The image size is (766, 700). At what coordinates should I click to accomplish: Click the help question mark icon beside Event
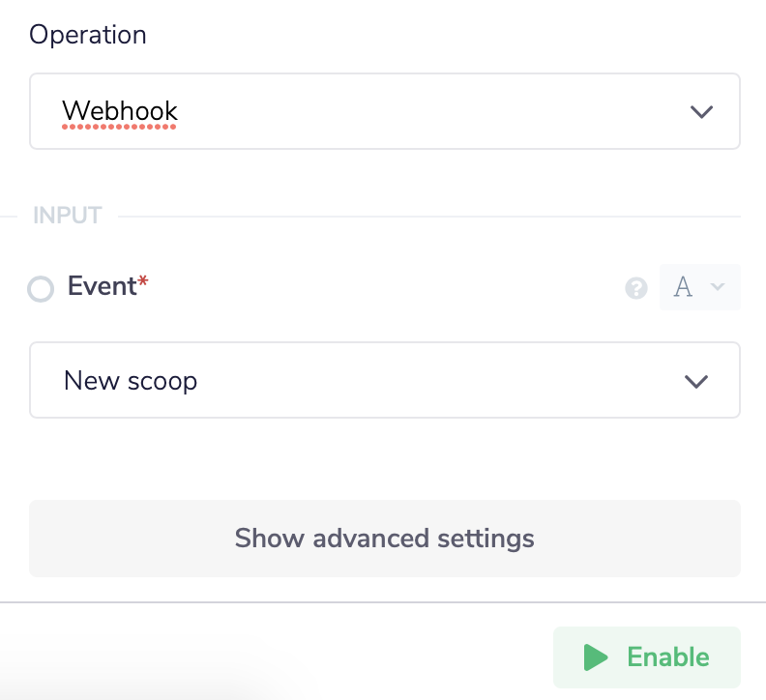[x=635, y=288]
